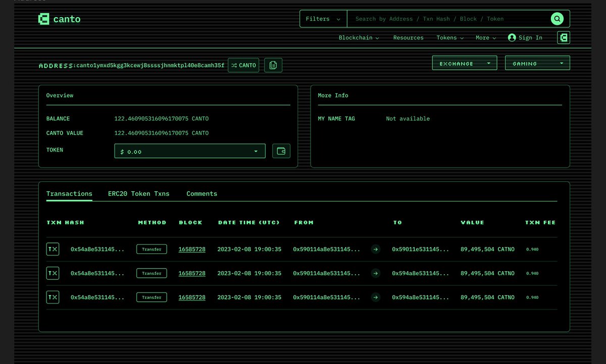Click the TXN HASH column header
Screen dimensions: 606x364
[65, 223]
